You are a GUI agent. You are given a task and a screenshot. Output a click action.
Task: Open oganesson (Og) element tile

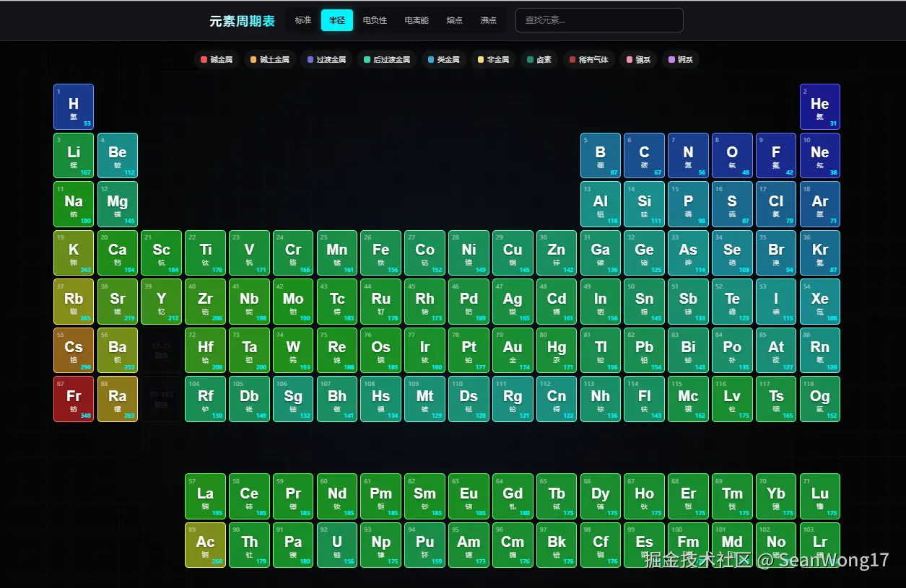coord(819,398)
